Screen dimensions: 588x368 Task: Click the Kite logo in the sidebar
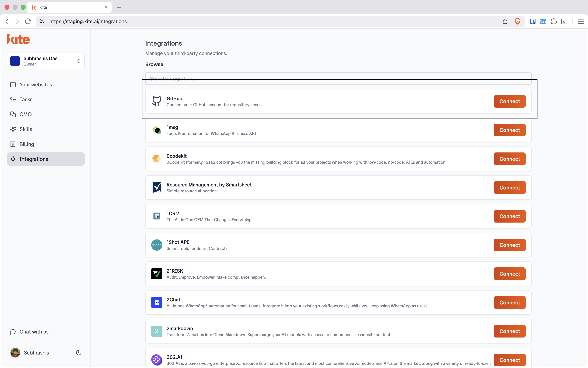pos(19,39)
